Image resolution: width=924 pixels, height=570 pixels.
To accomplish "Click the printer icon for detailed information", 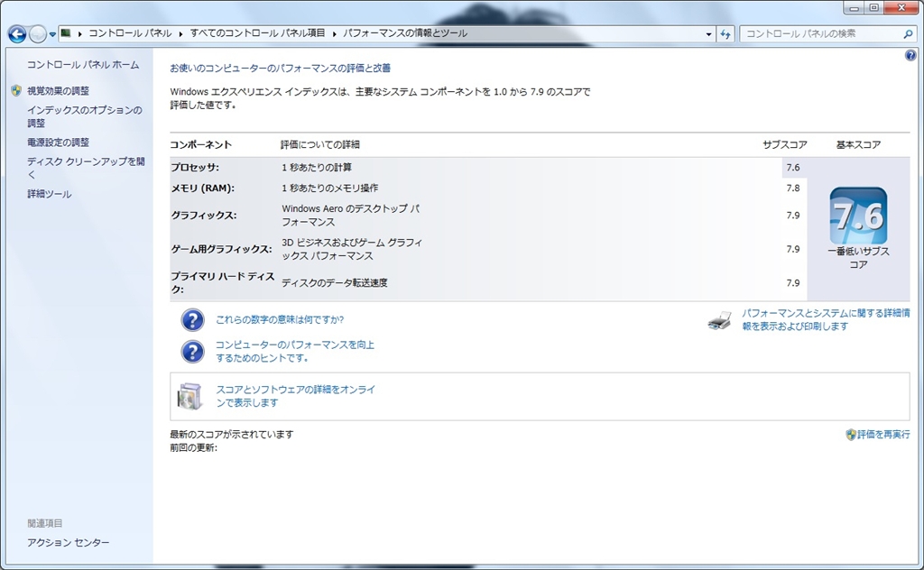I will pyautogui.click(x=719, y=320).
